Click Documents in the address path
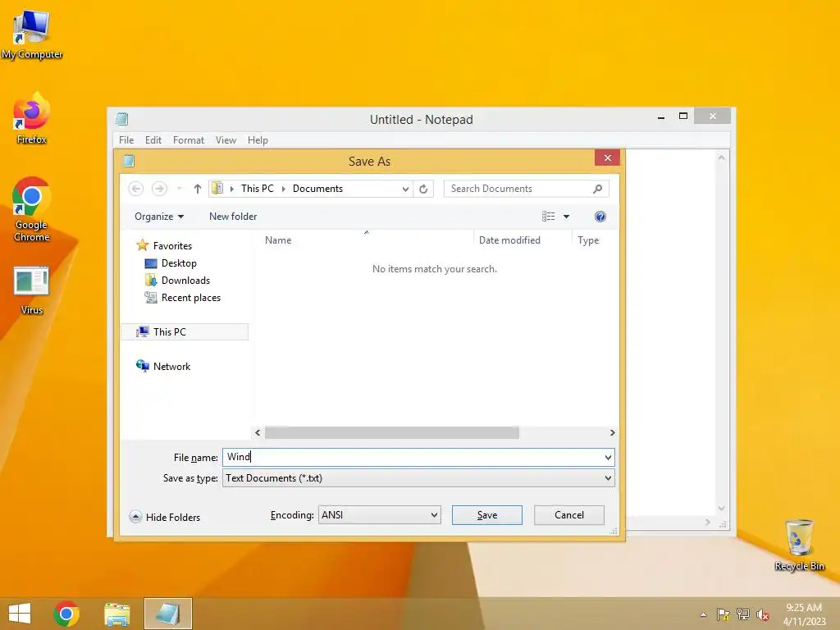The width and height of the screenshot is (840, 630). coord(317,189)
